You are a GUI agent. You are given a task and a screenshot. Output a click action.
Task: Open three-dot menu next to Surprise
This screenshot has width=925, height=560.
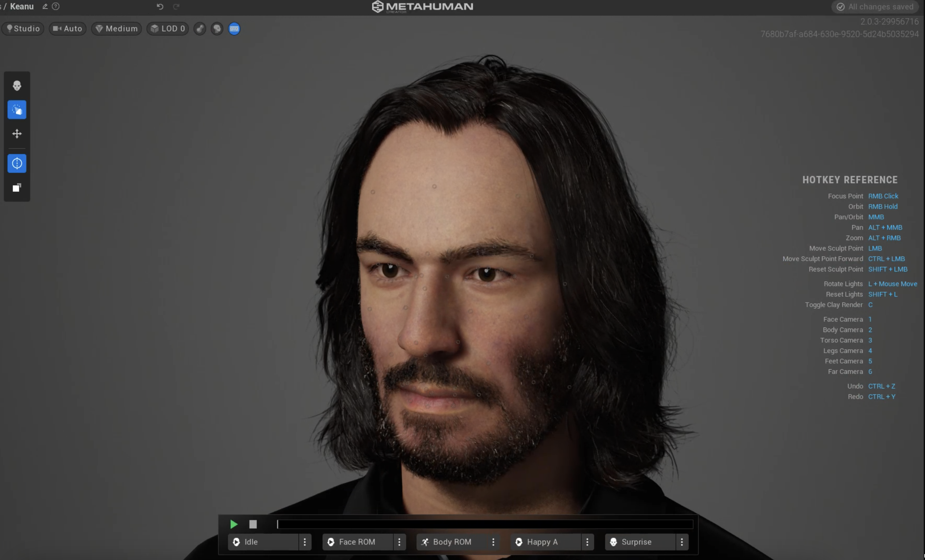pos(682,542)
